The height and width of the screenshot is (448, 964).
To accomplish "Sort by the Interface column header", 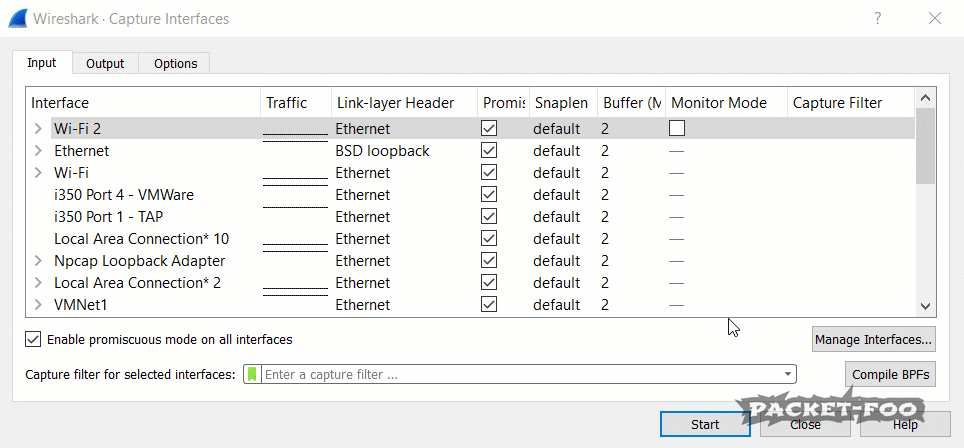I will click(143, 103).
